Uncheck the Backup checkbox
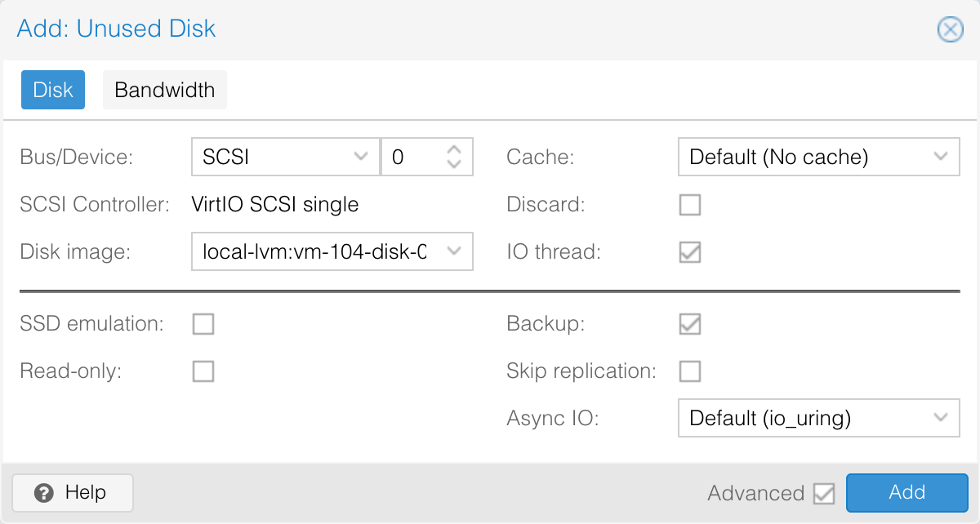The height and width of the screenshot is (524, 980). click(690, 324)
